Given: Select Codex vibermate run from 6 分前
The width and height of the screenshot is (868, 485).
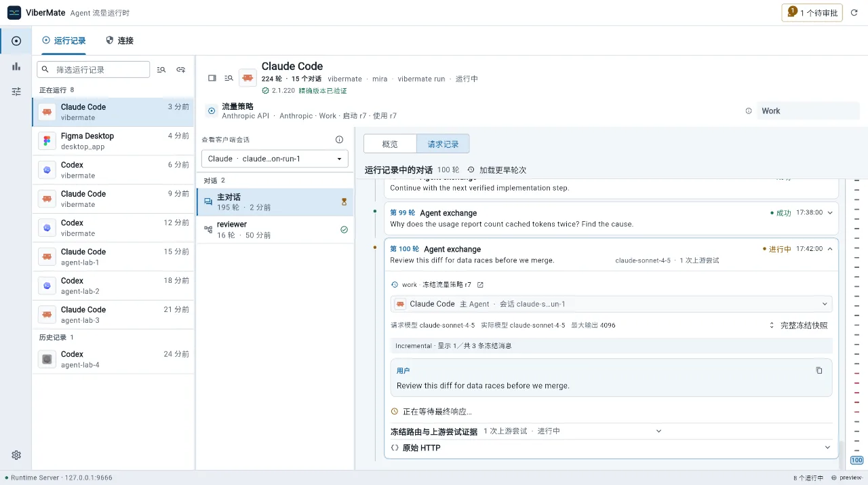Looking at the screenshot, I should coord(113,170).
